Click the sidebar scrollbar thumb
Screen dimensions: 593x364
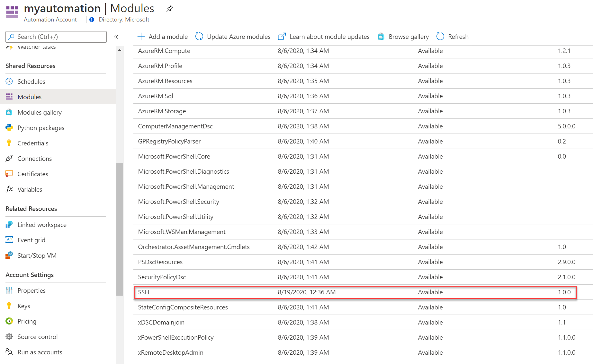point(120,229)
